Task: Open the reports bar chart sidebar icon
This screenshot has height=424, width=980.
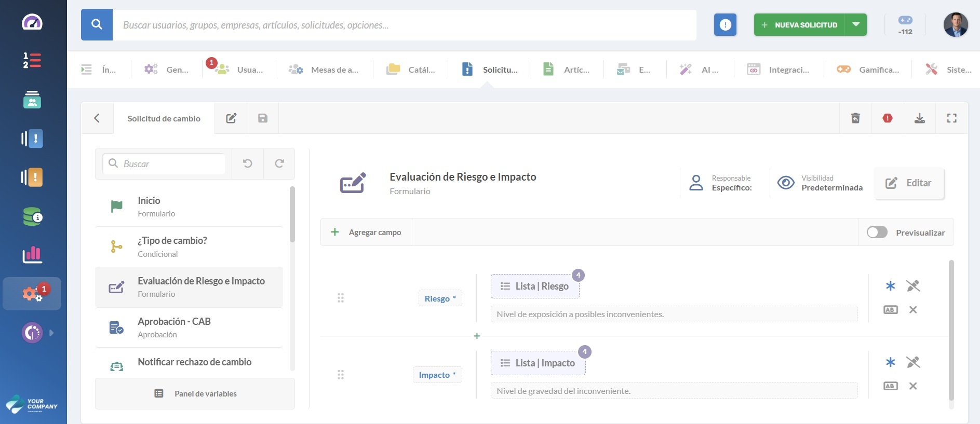Action: pyautogui.click(x=32, y=255)
